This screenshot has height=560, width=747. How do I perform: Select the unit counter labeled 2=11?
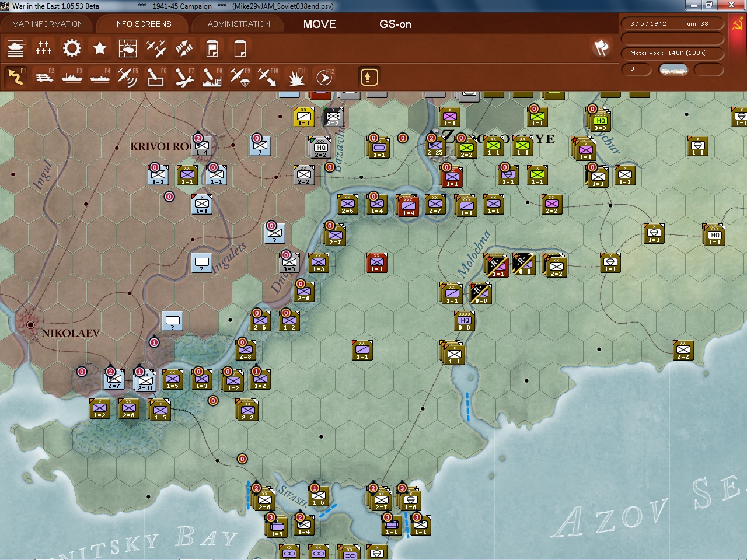[x=145, y=381]
